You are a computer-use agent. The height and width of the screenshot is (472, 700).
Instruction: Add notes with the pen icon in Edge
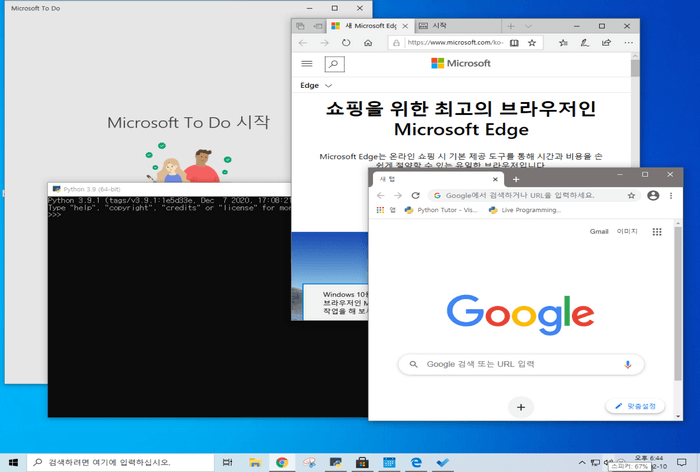point(584,43)
